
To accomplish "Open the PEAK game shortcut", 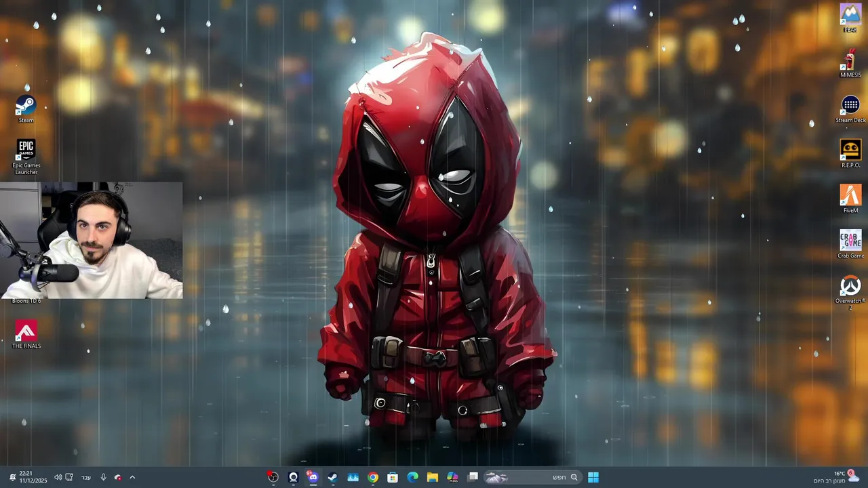I will coord(850,18).
